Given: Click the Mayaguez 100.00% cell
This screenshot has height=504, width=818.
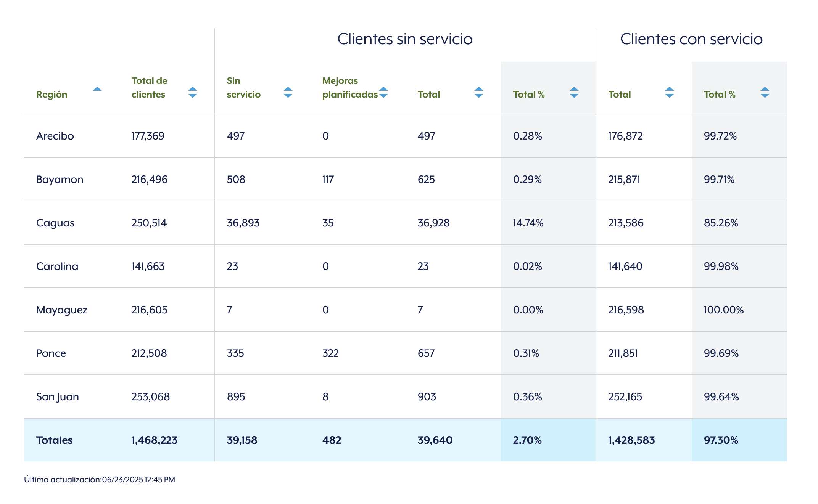Looking at the screenshot, I should [x=723, y=310].
